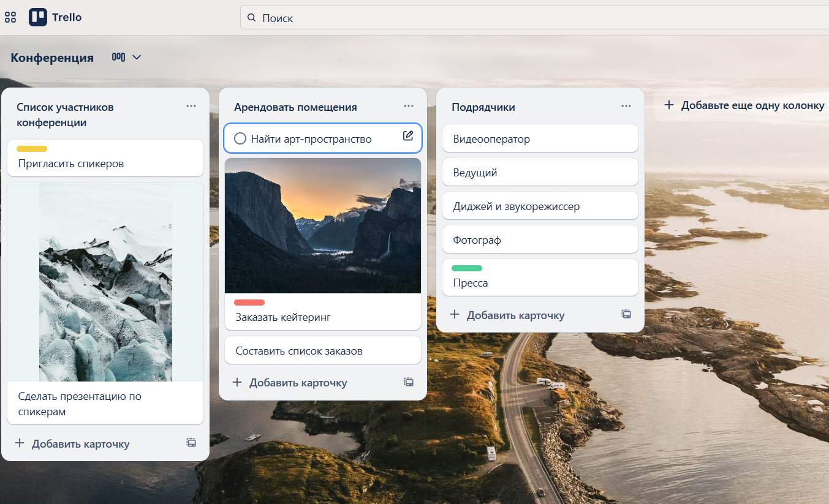Click plus icon to add another column
The width and height of the screenshot is (829, 504).
click(669, 105)
